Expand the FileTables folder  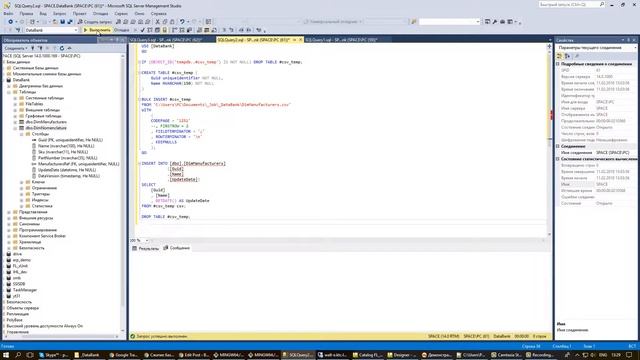[16, 104]
